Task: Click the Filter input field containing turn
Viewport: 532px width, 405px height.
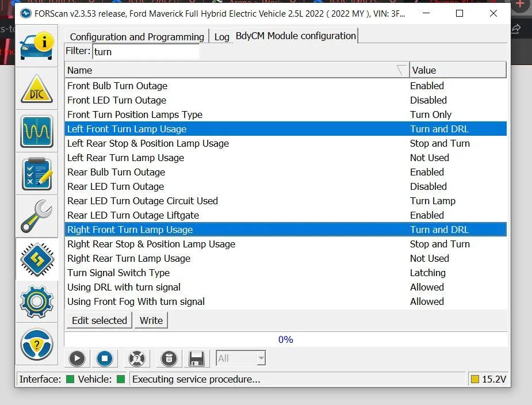Action: pyautogui.click(x=146, y=52)
